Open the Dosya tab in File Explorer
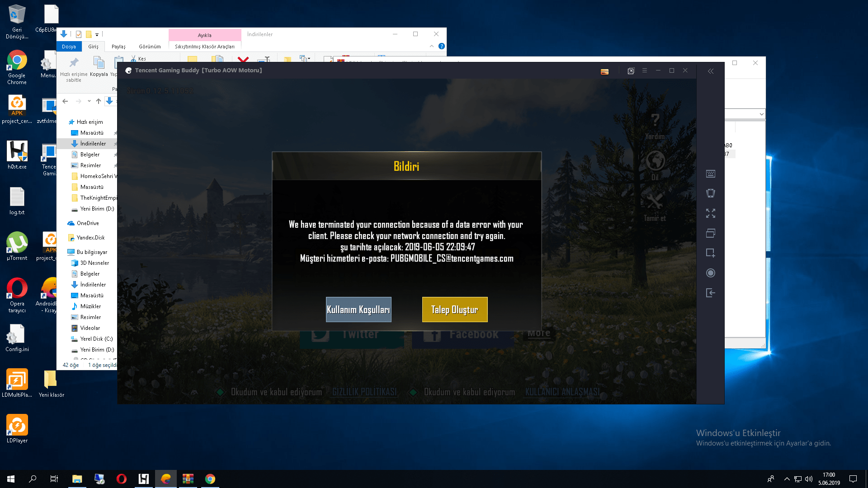The height and width of the screenshot is (488, 868). 69,47
